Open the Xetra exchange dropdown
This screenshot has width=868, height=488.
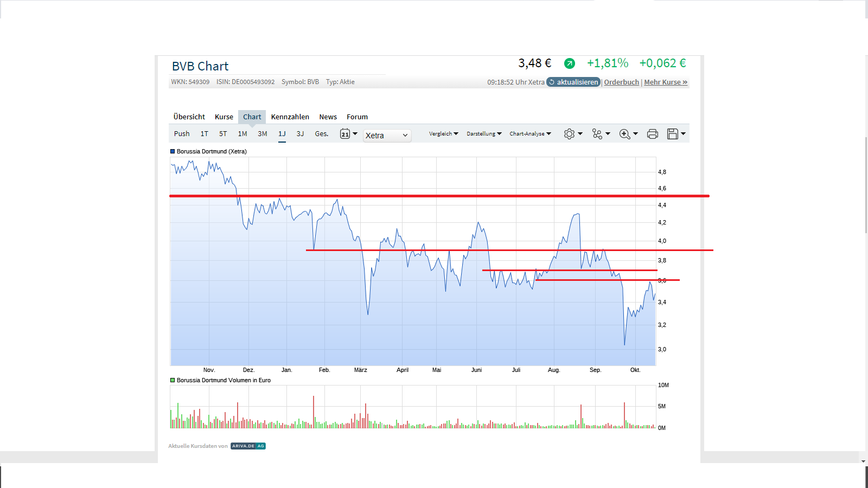387,136
